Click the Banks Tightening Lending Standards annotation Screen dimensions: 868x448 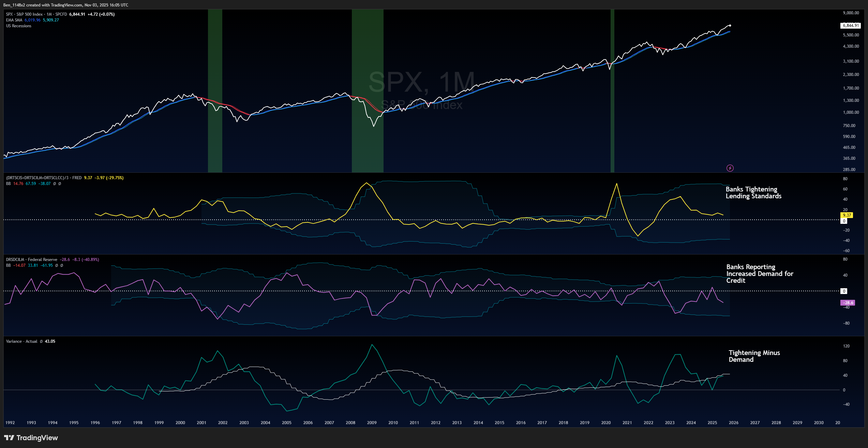click(x=753, y=192)
